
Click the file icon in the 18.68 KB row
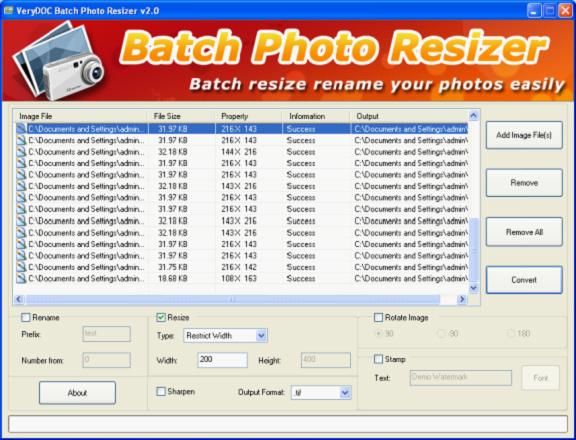[22, 278]
